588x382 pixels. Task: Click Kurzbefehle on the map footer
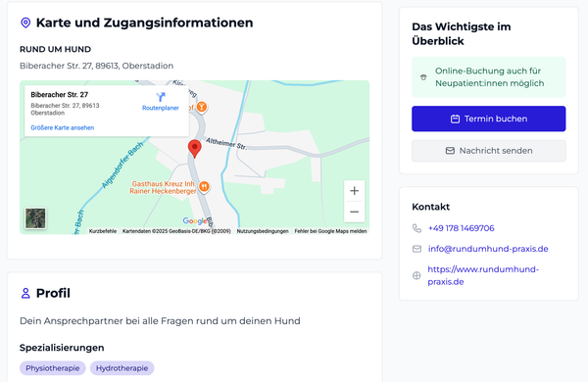point(103,231)
